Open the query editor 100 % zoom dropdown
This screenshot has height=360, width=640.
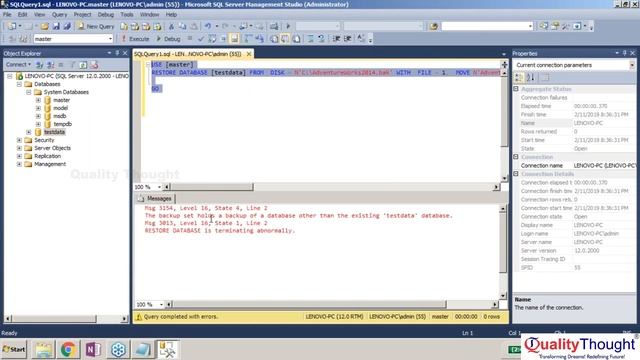159,187
